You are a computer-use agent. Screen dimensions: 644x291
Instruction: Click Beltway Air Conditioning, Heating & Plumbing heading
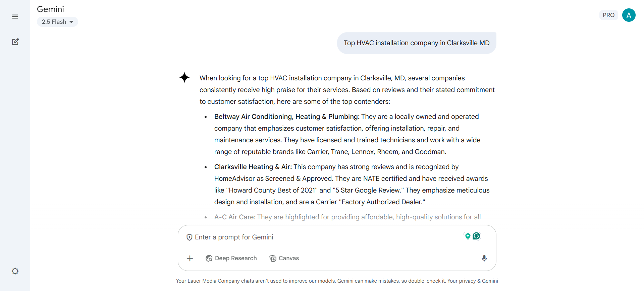pyautogui.click(x=287, y=117)
